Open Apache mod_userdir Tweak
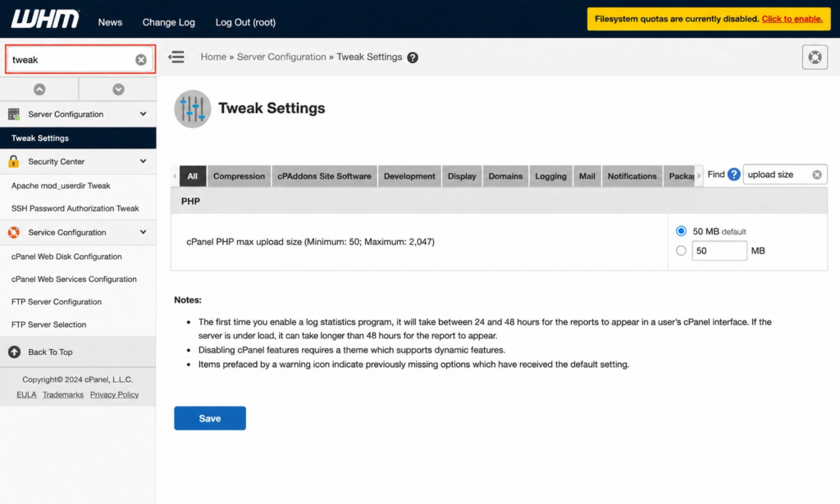Viewport: 840px width, 504px height. point(61,186)
